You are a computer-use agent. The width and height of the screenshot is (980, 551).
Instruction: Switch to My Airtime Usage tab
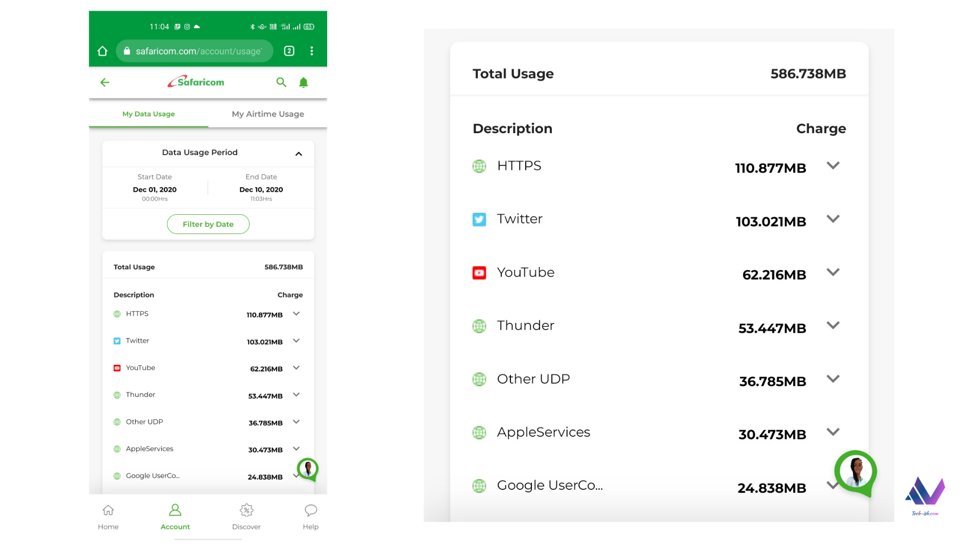[x=267, y=113]
